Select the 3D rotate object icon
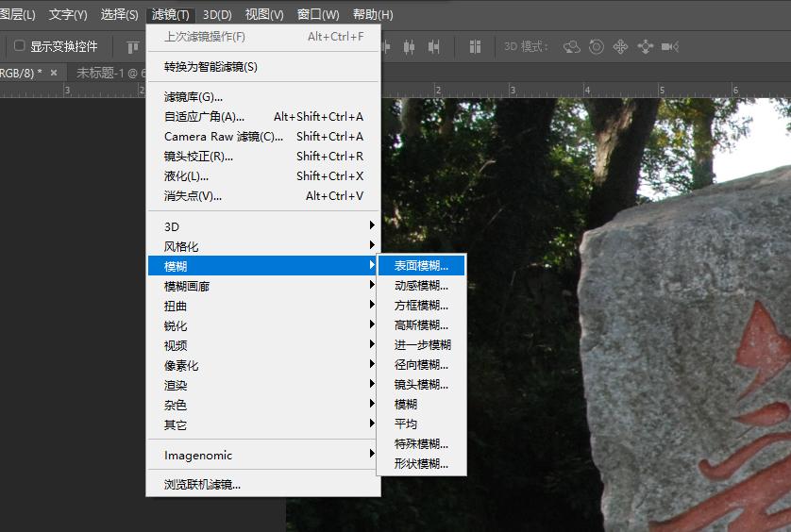The height and width of the screenshot is (532, 791). tap(572, 47)
